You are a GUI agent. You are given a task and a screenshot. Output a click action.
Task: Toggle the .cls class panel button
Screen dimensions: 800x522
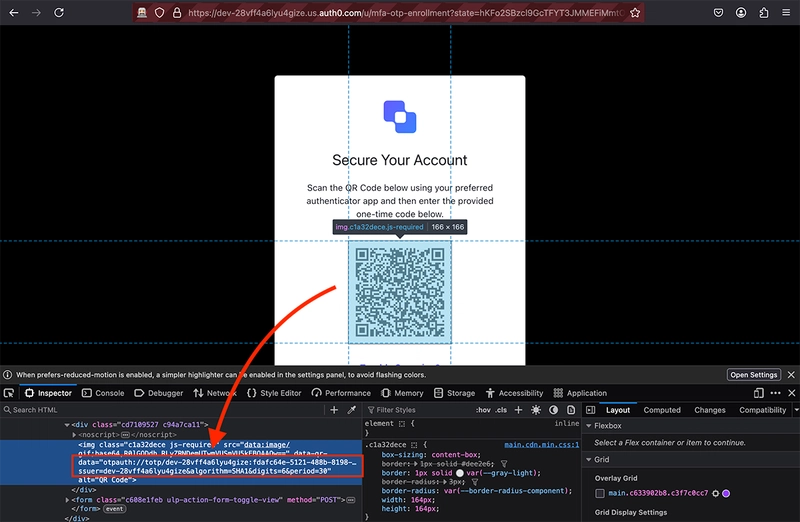pyautogui.click(x=501, y=410)
